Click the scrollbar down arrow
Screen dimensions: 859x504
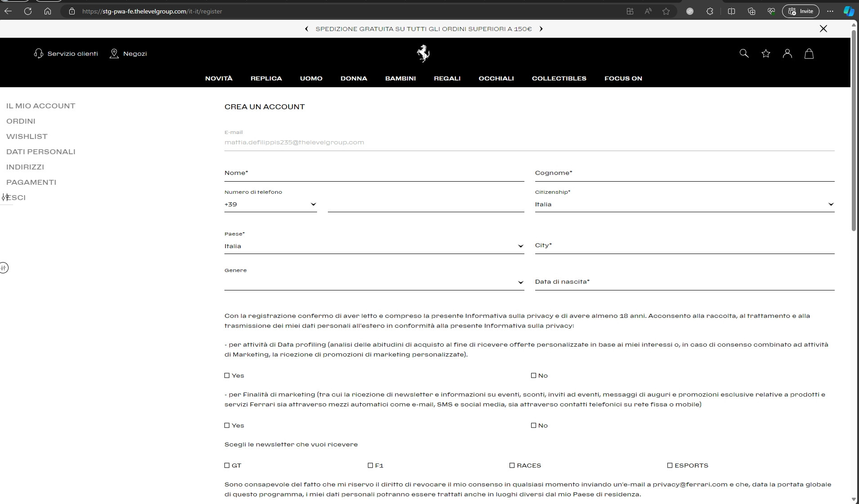click(854, 499)
